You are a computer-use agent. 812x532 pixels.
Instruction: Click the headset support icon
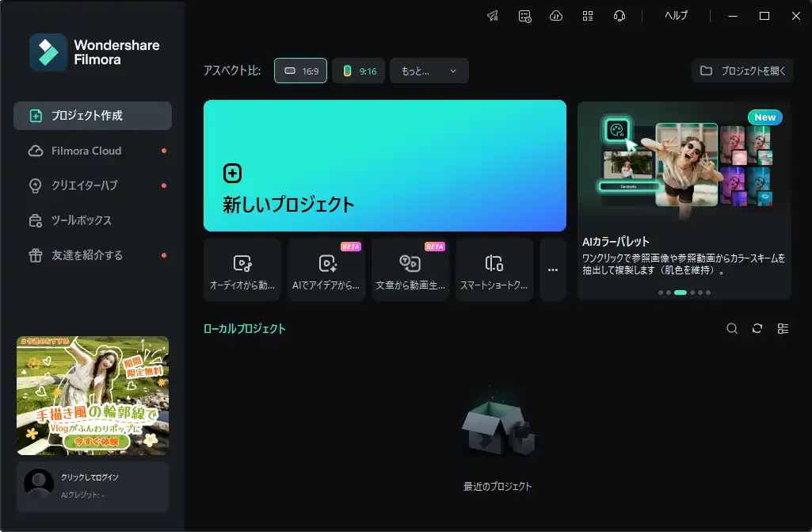pos(619,16)
